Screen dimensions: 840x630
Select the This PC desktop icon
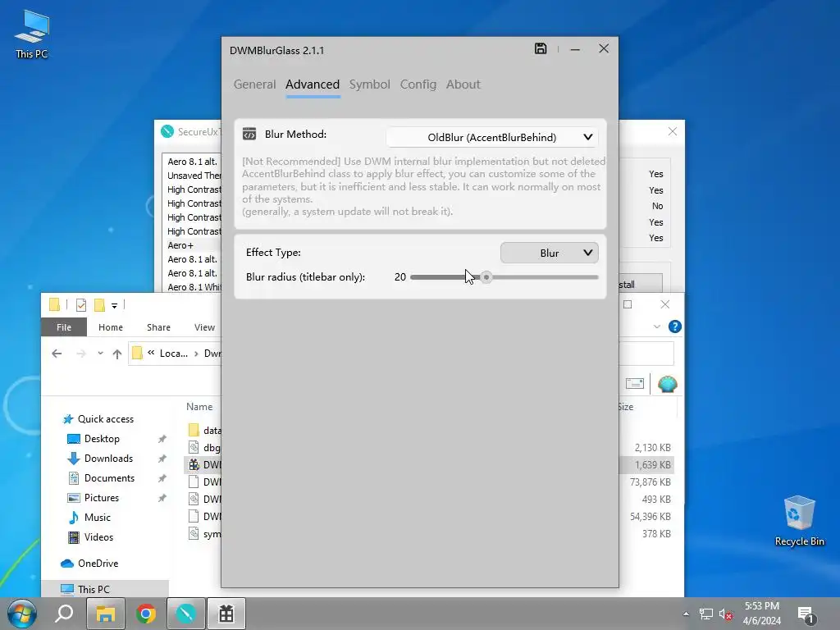coord(32,34)
